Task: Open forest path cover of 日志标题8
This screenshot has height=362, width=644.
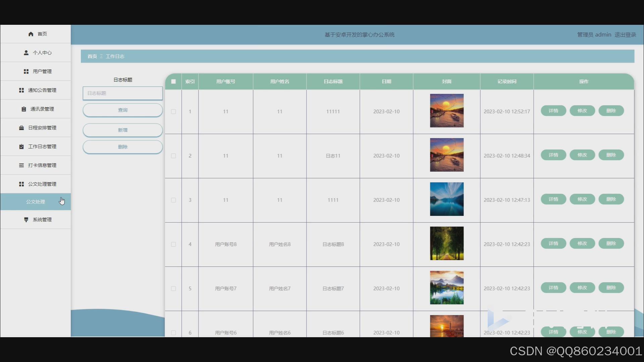Action: click(x=447, y=243)
